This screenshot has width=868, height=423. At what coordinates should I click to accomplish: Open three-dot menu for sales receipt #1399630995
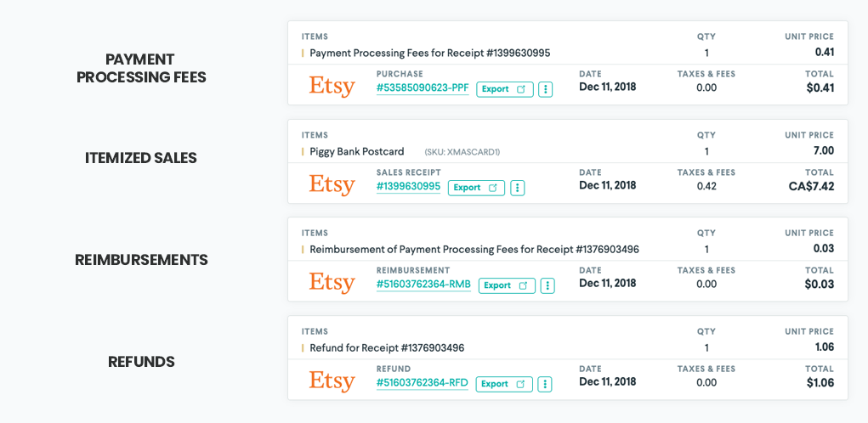click(518, 188)
